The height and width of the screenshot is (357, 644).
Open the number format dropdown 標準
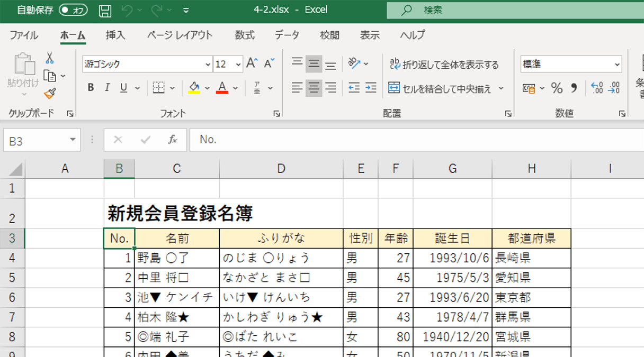tap(617, 65)
